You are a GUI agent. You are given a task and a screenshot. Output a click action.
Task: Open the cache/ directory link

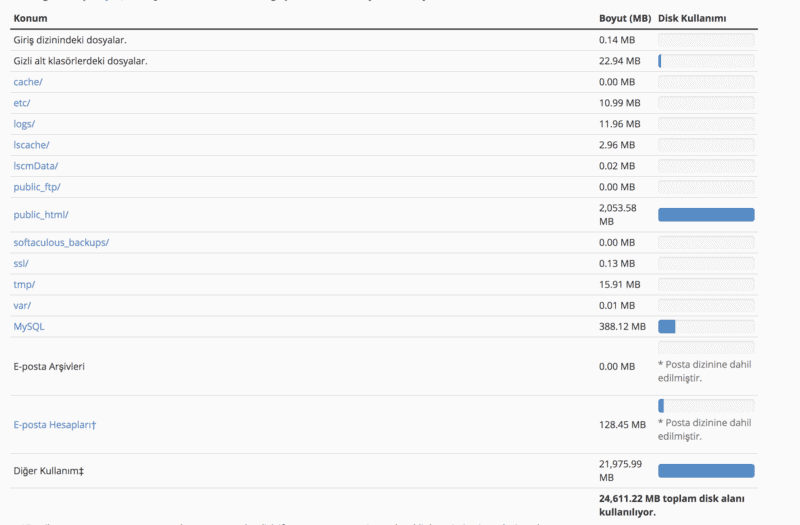(29, 82)
